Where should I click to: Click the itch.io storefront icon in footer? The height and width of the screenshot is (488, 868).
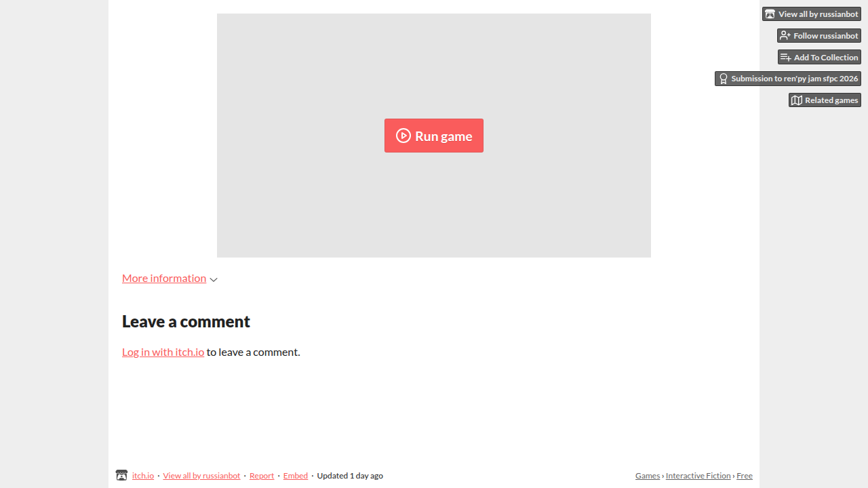coord(121,476)
